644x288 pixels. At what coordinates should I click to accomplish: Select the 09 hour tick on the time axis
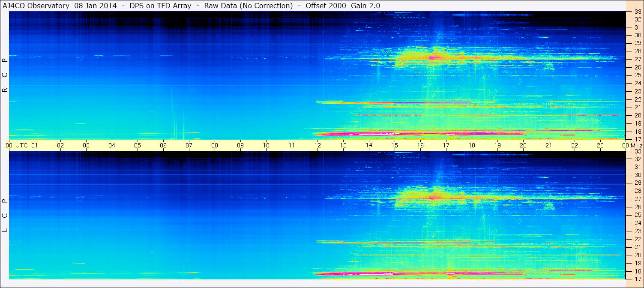pos(240,145)
